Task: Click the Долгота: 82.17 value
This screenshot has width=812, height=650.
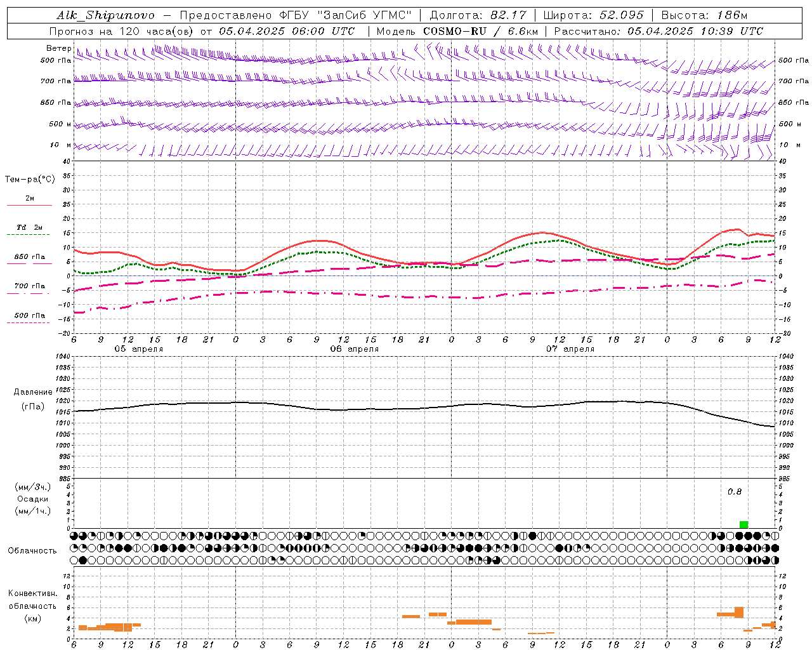Action: point(478,15)
